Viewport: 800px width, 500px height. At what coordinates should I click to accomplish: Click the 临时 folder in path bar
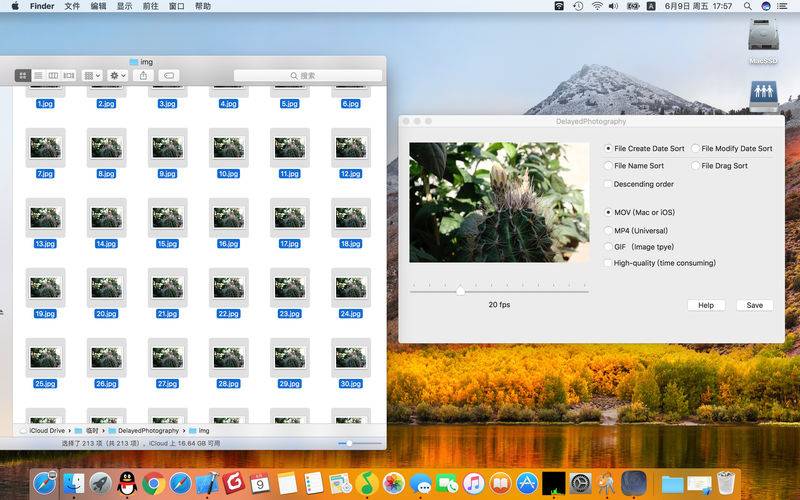pos(87,431)
